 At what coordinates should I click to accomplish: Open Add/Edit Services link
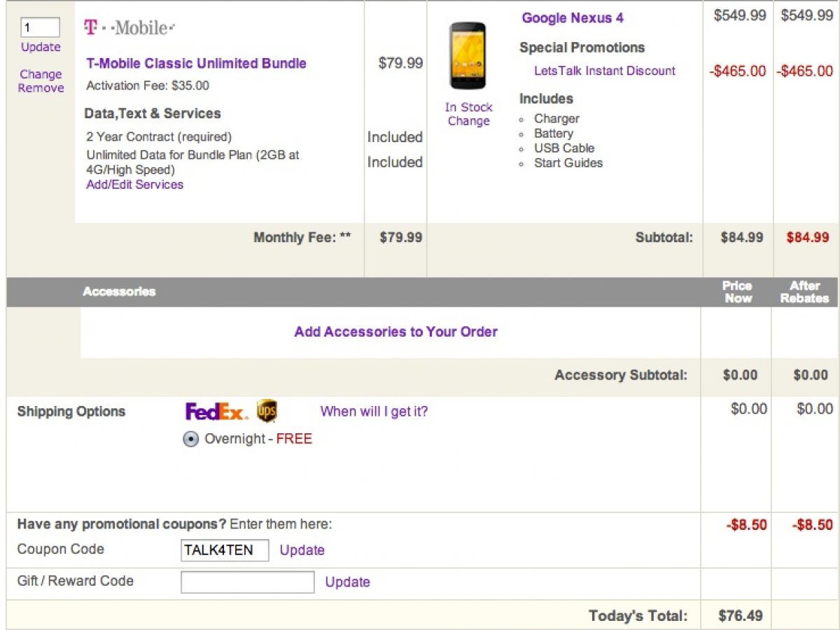point(134,185)
